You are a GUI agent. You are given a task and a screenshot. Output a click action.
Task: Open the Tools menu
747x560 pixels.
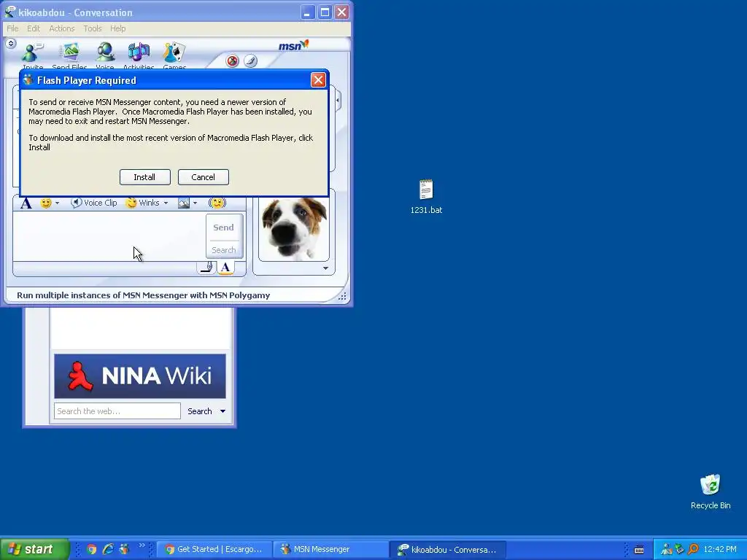[x=93, y=28]
